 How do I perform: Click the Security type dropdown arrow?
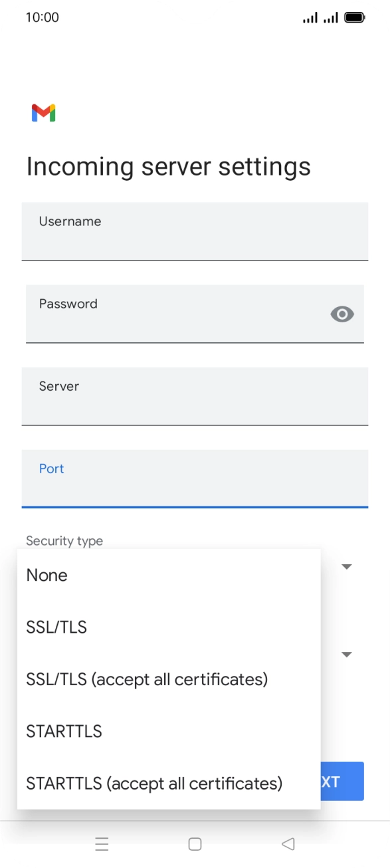[346, 567]
